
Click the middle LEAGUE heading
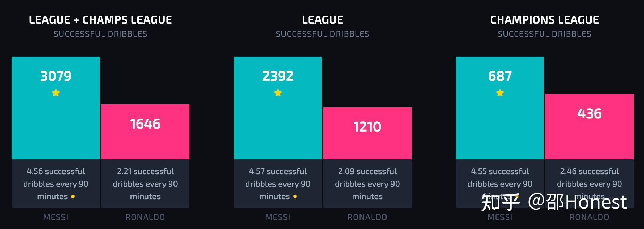pyautogui.click(x=322, y=20)
